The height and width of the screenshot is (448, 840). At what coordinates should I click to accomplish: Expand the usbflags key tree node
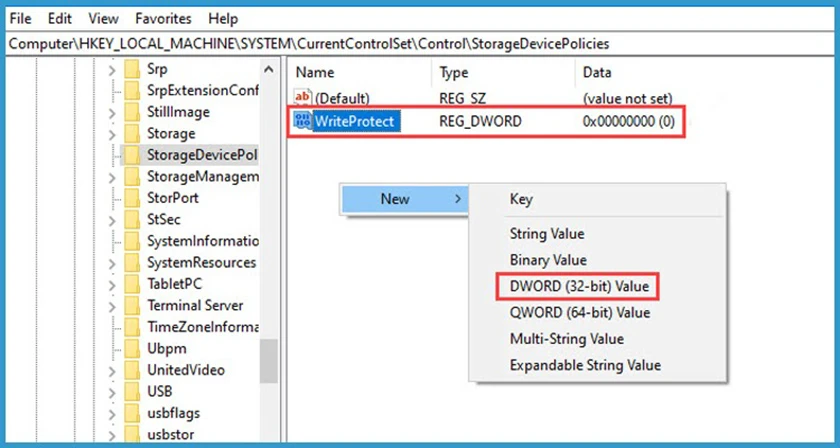point(112,414)
